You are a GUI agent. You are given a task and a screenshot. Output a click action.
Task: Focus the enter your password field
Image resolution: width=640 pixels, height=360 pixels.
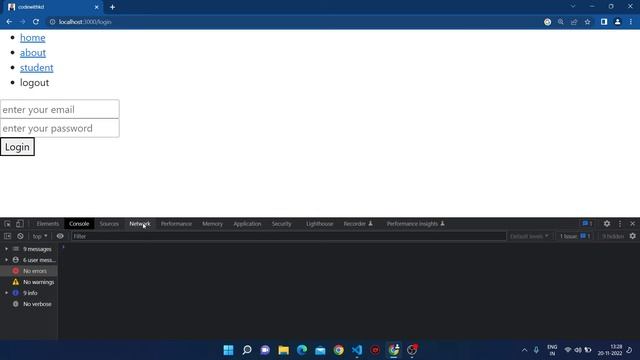point(60,128)
